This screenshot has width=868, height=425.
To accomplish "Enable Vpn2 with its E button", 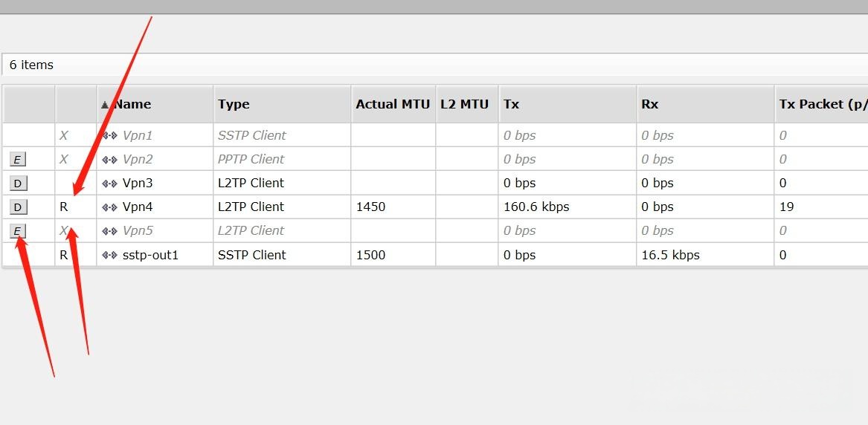I will [18, 159].
